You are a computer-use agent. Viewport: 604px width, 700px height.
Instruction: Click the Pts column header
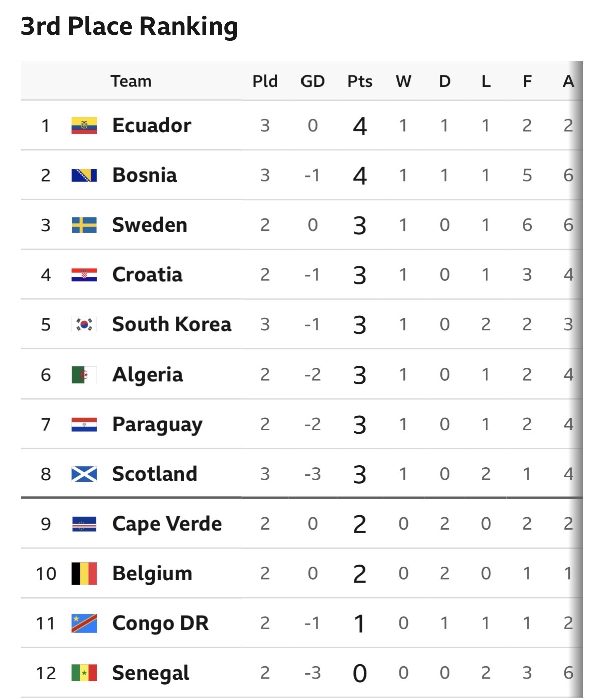point(360,81)
